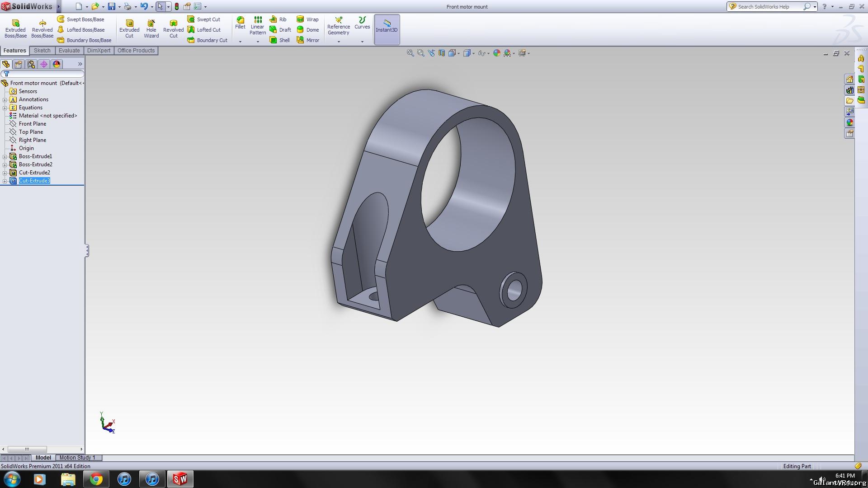Open the Hole Wizard
Screen dimensions: 868x488
151,29
